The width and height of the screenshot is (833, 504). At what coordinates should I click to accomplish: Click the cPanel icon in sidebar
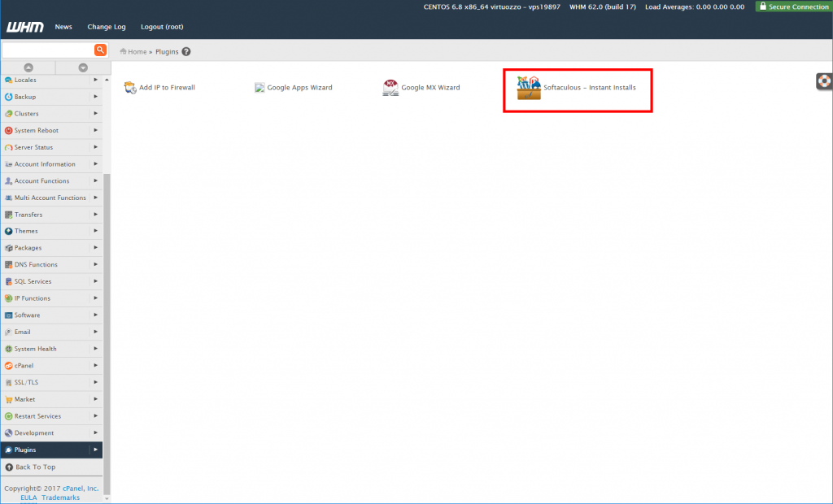point(8,365)
